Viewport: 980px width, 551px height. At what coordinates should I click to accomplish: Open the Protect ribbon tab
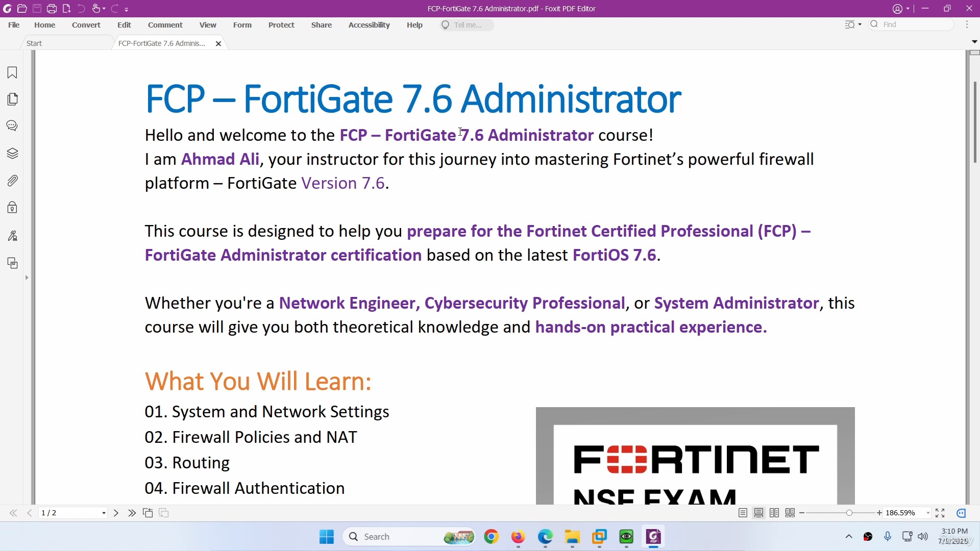tap(281, 25)
